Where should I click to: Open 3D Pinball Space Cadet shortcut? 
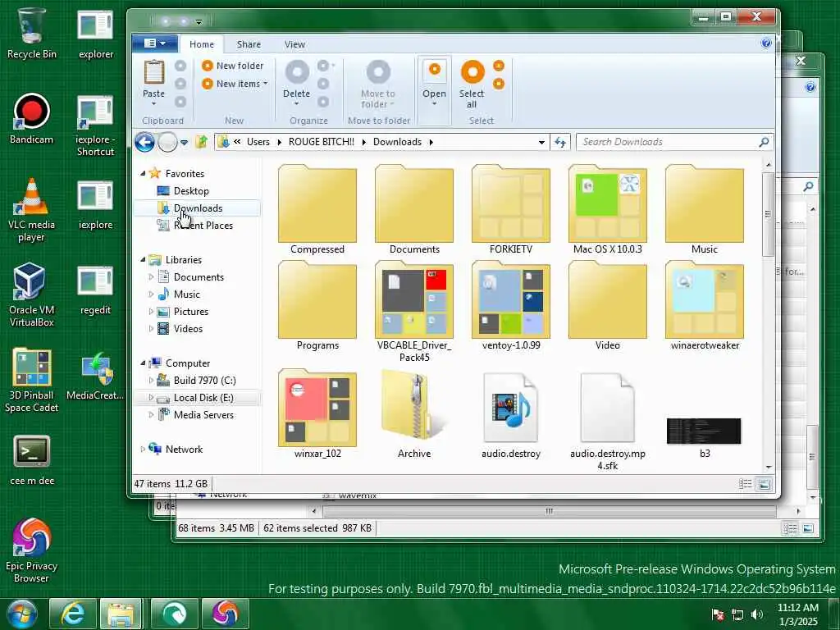32,381
